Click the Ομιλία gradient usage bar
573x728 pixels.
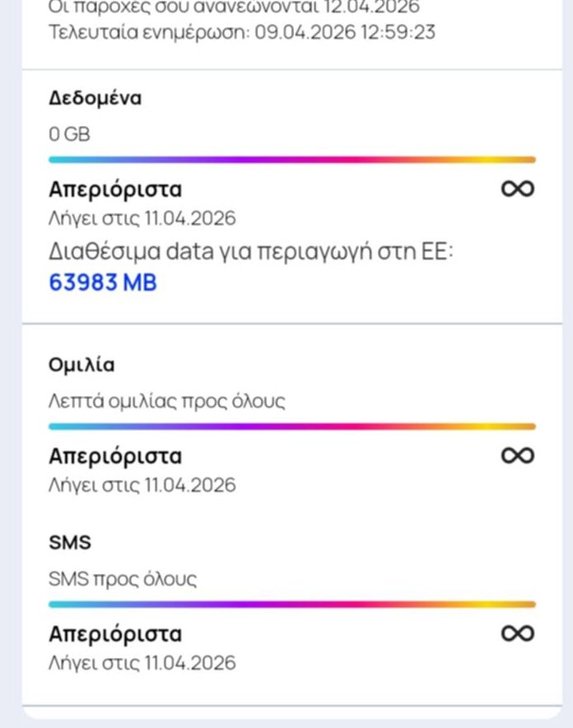[x=291, y=427]
